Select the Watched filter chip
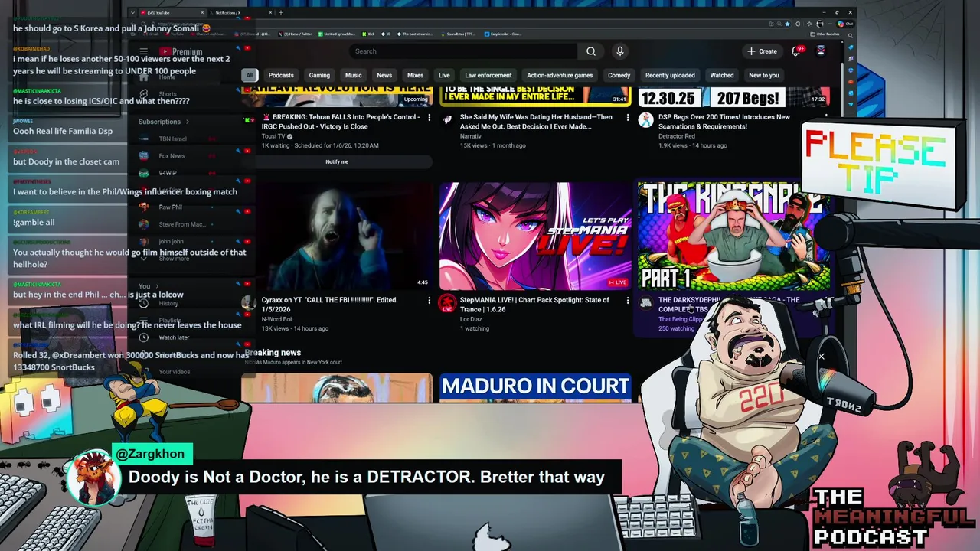 point(721,75)
